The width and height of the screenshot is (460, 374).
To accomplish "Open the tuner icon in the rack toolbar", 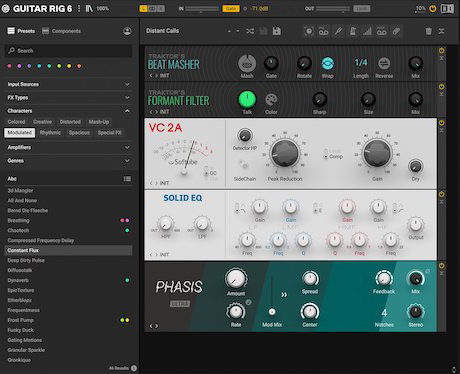I will point(309,31).
